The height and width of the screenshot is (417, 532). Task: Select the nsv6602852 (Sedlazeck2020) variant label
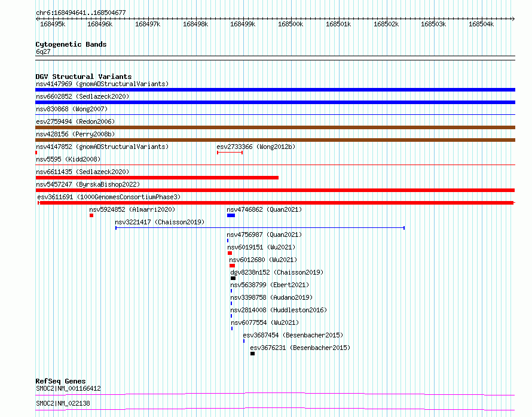pyautogui.click(x=82, y=96)
